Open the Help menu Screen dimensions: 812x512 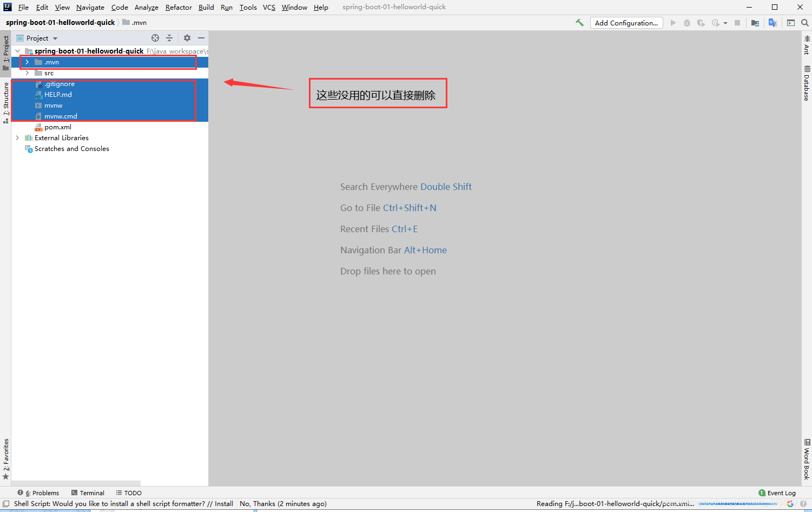(x=321, y=7)
